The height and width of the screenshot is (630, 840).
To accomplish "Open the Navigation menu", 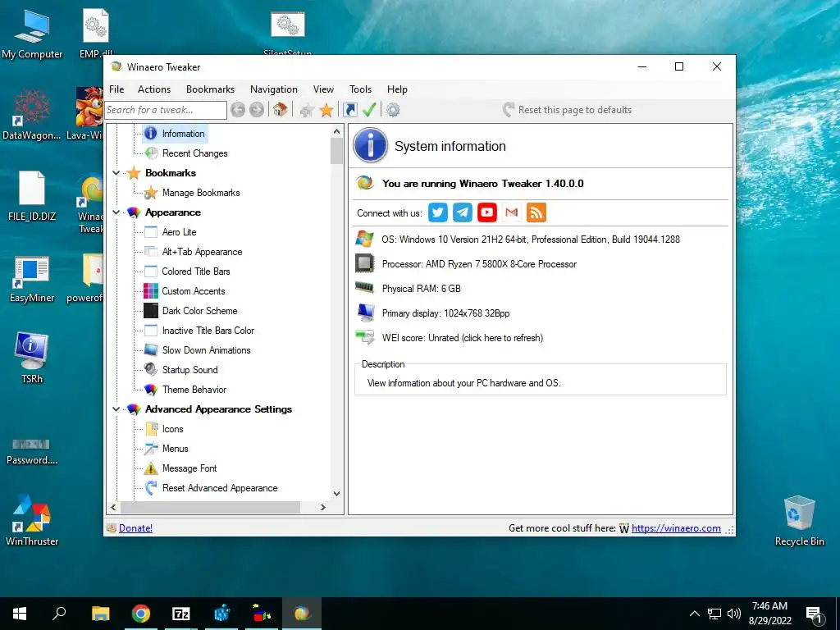I will [274, 89].
